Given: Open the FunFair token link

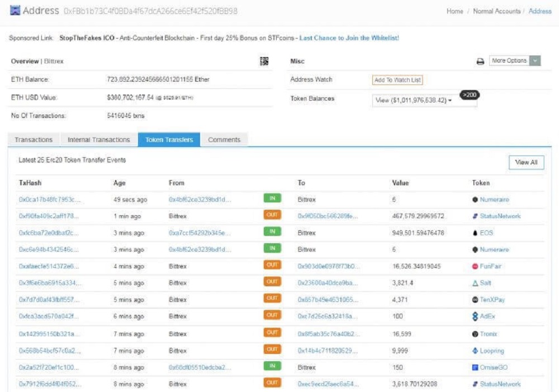Looking at the screenshot, I should click(491, 266).
